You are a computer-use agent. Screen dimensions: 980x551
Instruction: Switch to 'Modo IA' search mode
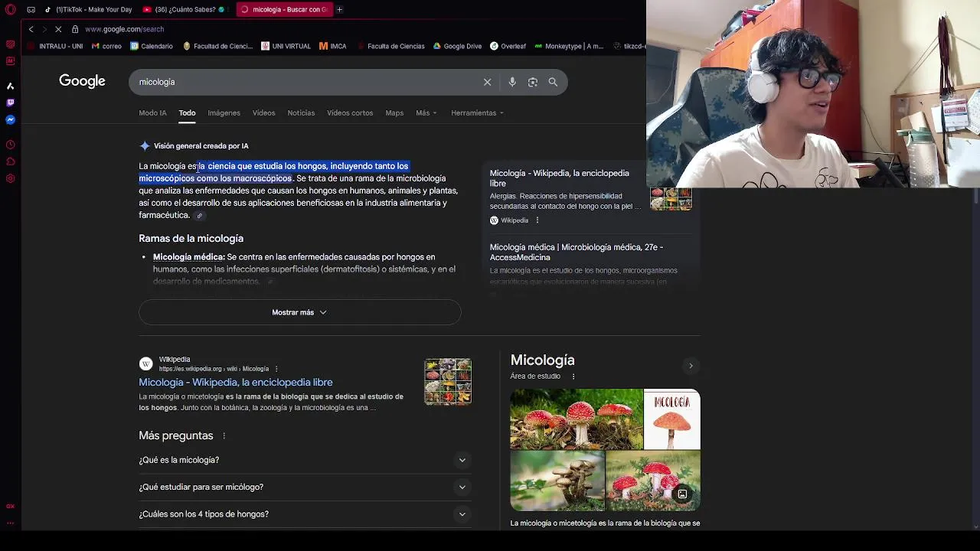152,112
